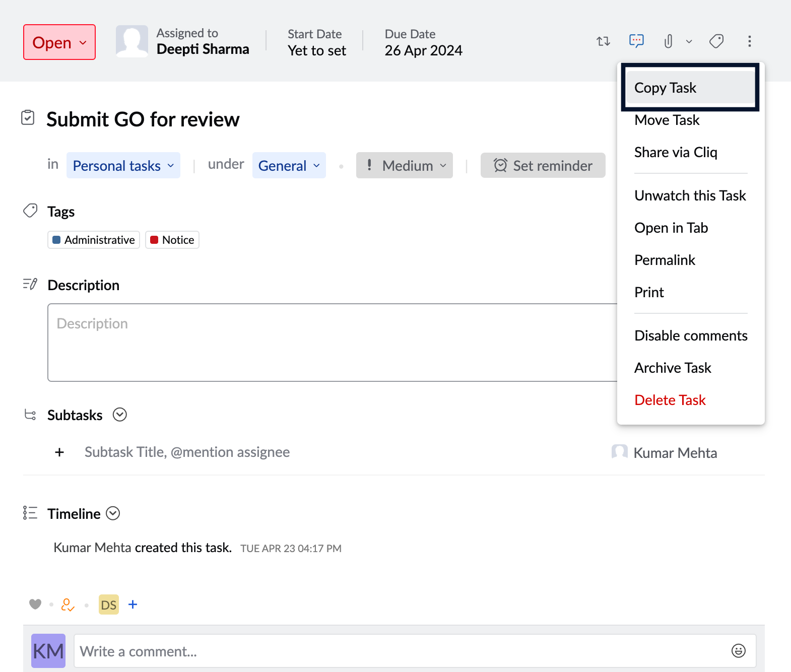This screenshot has height=672, width=791.
Task: Click the plus icon to add subtask
Action: point(59,452)
